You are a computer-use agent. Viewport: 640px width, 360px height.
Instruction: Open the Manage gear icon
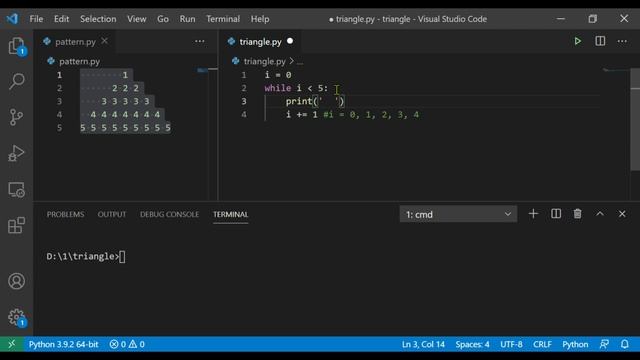click(x=16, y=317)
